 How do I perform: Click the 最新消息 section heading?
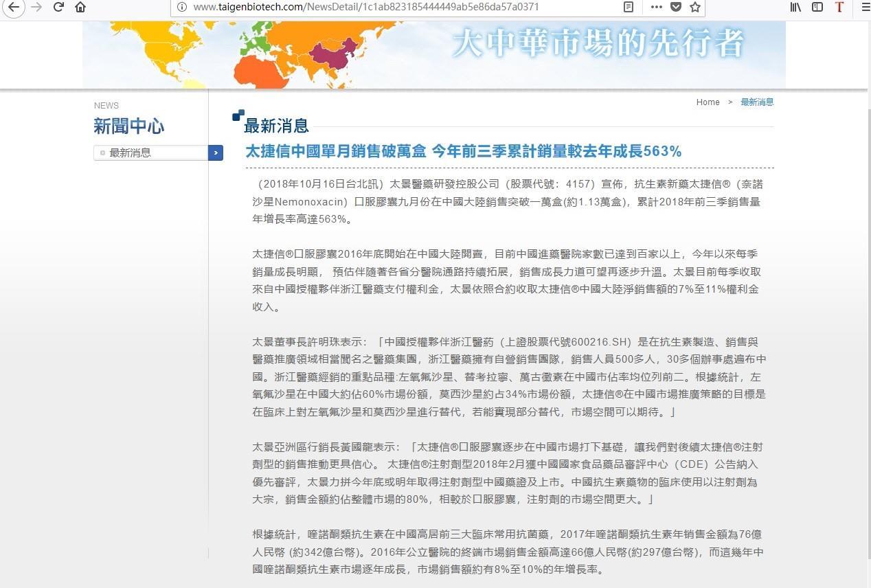tap(276, 126)
